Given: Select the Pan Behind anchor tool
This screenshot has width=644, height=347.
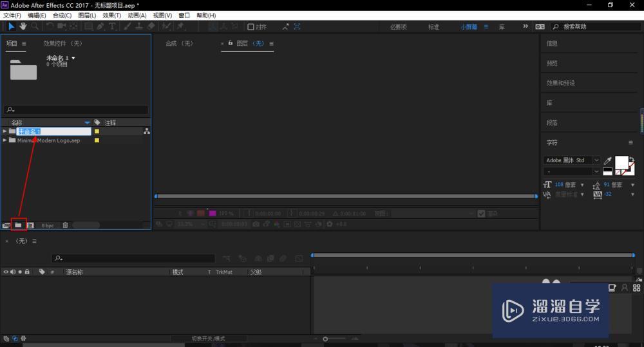Looking at the screenshot, I should pyautogui.click(x=73, y=26).
